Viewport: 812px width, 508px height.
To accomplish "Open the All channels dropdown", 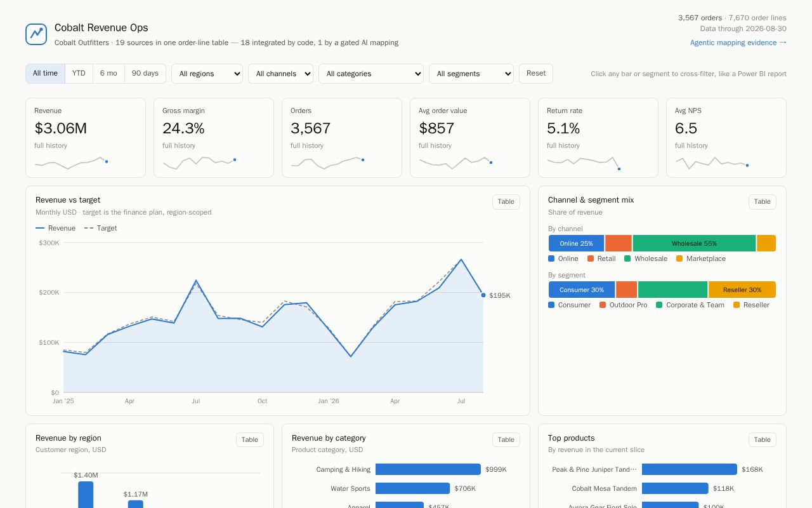I will (280, 74).
